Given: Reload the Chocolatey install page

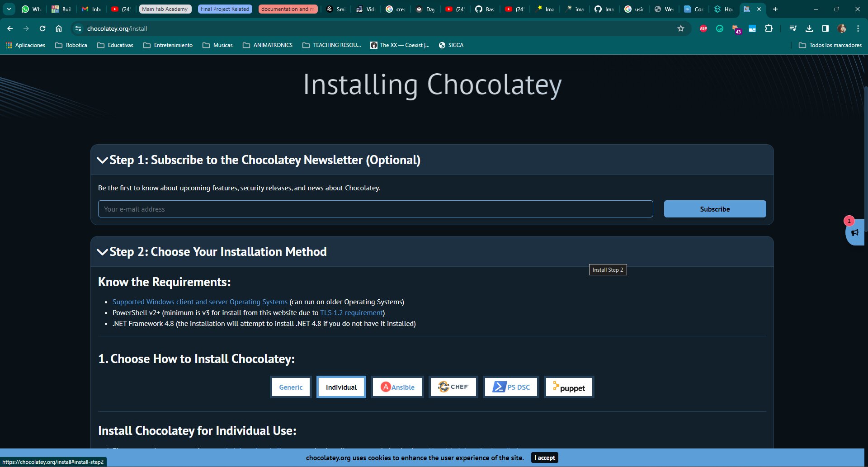Looking at the screenshot, I should pos(42,28).
